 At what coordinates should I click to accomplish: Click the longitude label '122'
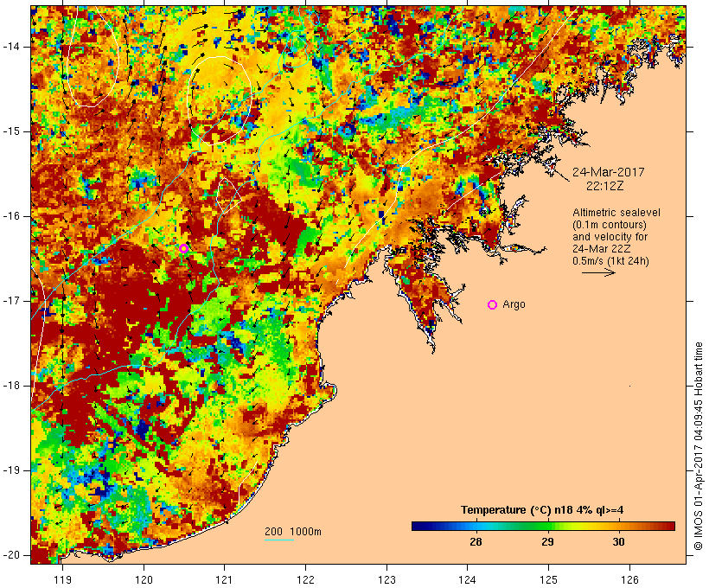tap(306, 580)
